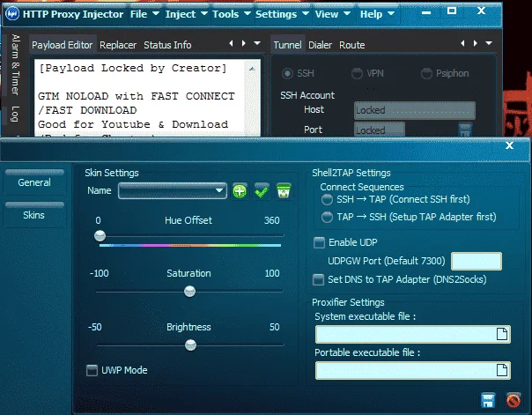Click the Saturation slider handle
532x415 pixels.
(x=189, y=291)
